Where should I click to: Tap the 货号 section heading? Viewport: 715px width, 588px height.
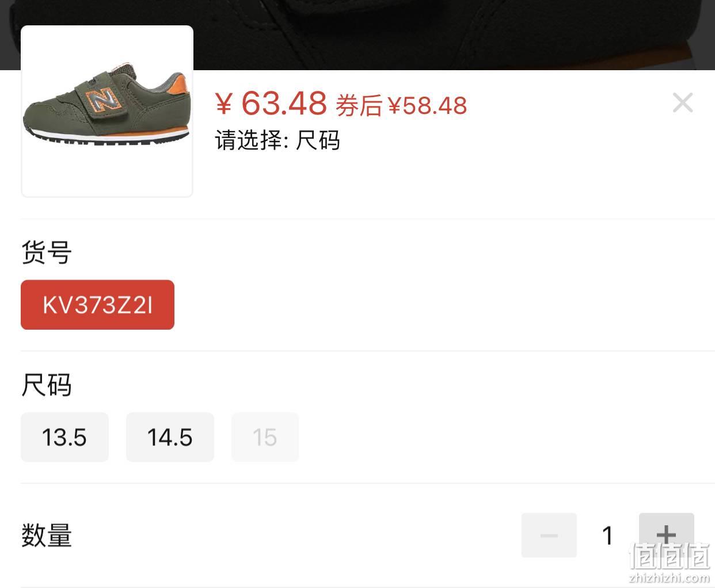47,252
